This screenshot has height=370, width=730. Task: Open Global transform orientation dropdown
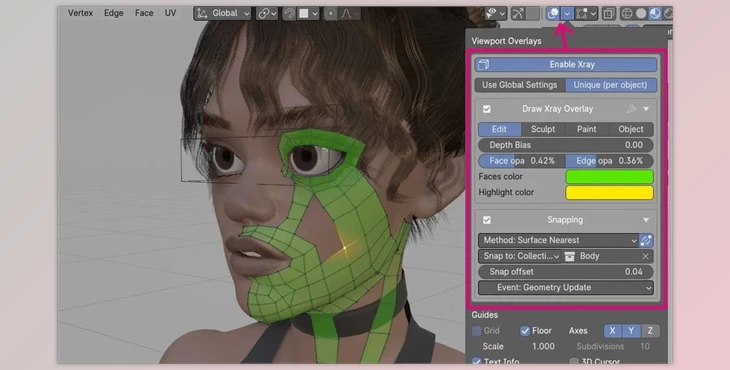(223, 13)
